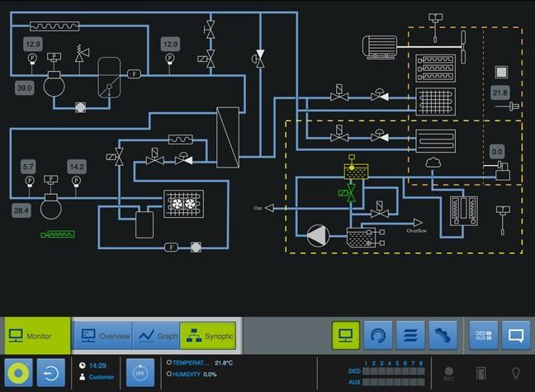The image size is (535, 392).
Task: Select the Synoptic tab
Action: (209, 336)
